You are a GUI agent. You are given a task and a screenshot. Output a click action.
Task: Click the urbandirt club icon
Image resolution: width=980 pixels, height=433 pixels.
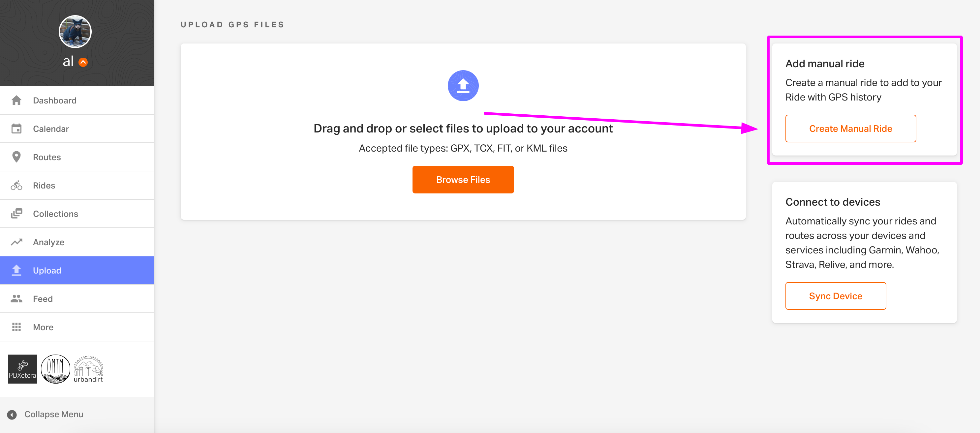point(87,369)
